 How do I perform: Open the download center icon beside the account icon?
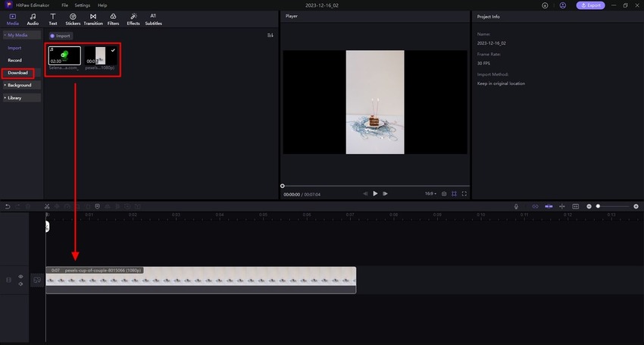click(545, 5)
